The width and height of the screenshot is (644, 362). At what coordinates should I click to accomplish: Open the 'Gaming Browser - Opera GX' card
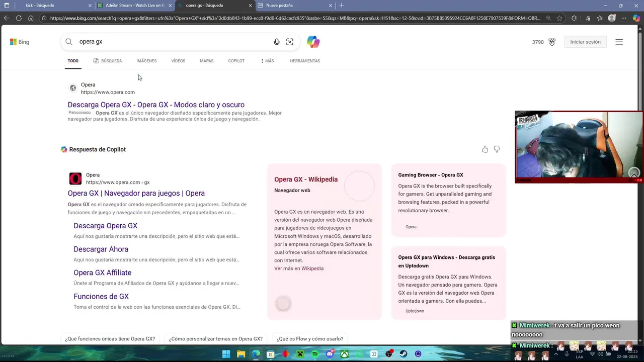pos(448,200)
